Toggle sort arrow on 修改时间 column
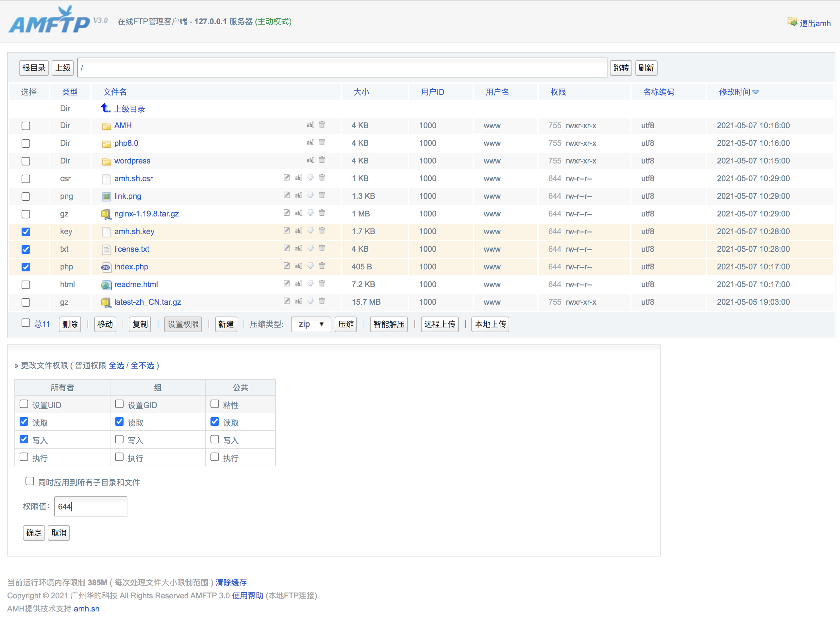840x635 pixels. coord(756,92)
